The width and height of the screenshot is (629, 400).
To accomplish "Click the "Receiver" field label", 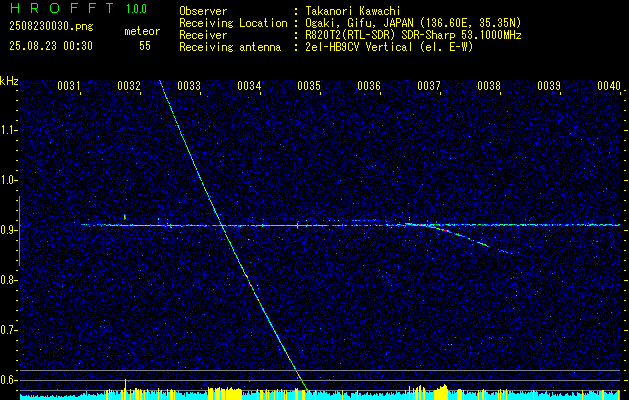I will pyautogui.click(x=203, y=35).
